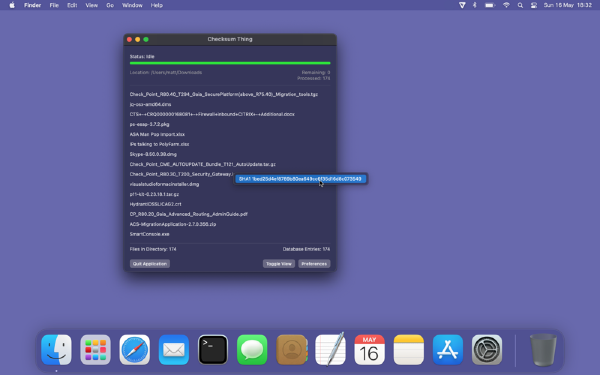Open Finder from the dock
Screen dimensions: 600x375
(56, 350)
